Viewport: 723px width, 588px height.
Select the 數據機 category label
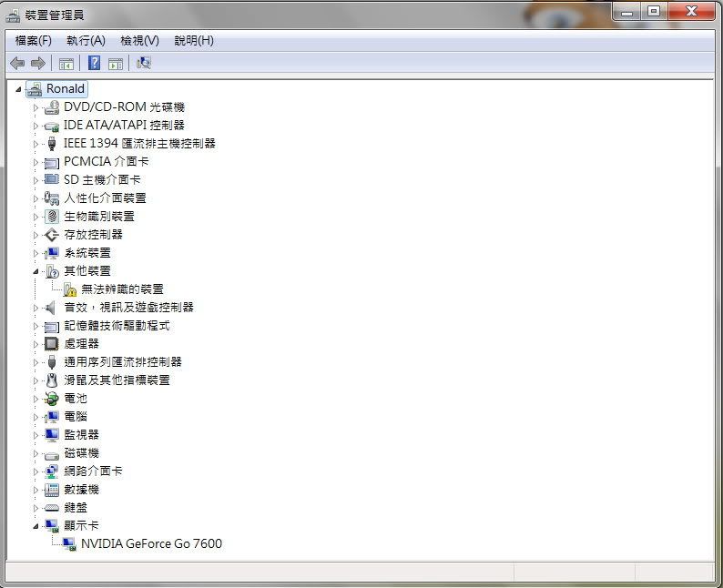[x=82, y=490]
